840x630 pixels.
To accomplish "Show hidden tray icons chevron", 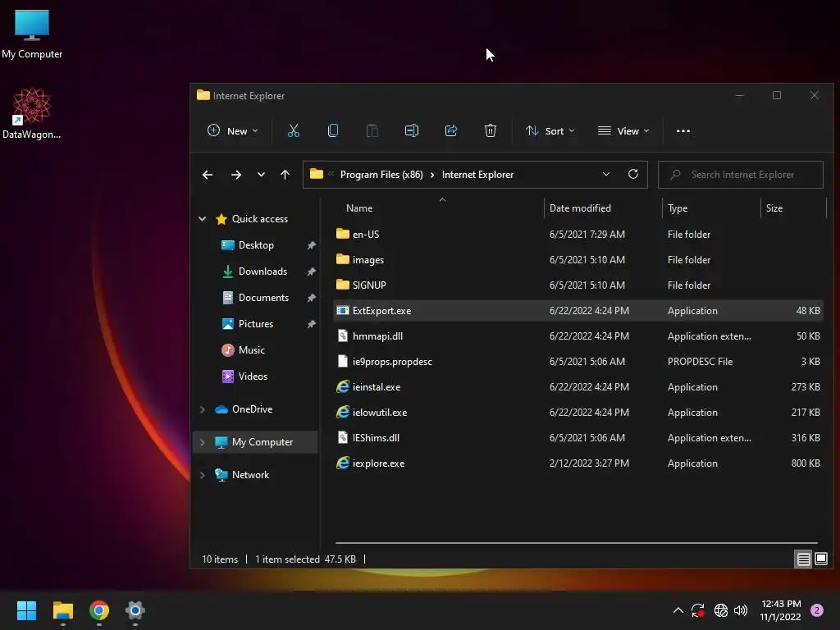I will (x=678, y=610).
